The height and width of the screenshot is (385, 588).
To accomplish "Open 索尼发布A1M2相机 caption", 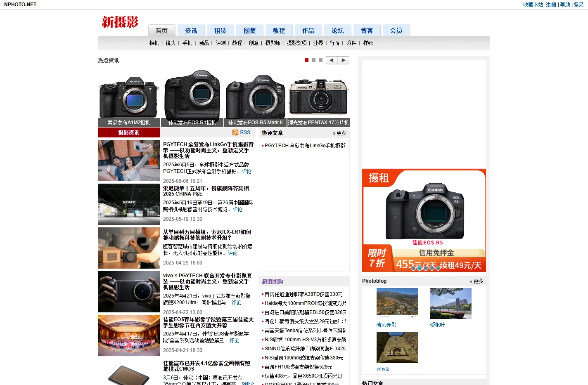I will 129,123.
